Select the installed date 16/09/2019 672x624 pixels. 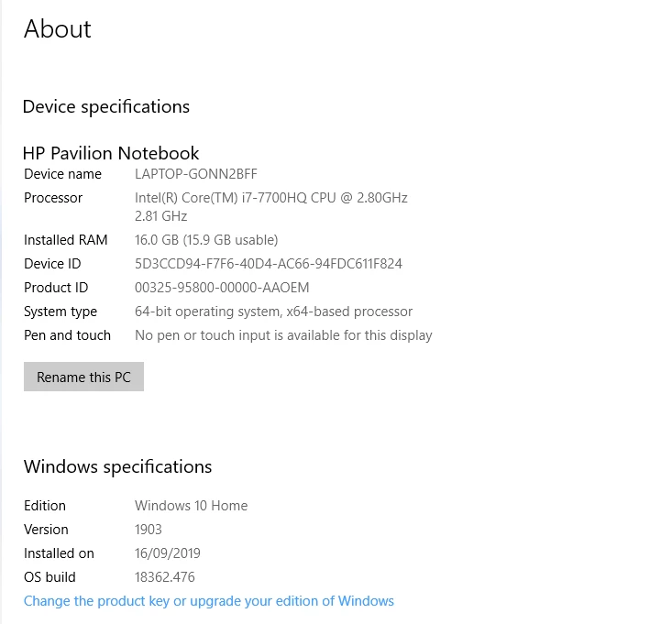pyautogui.click(x=168, y=553)
